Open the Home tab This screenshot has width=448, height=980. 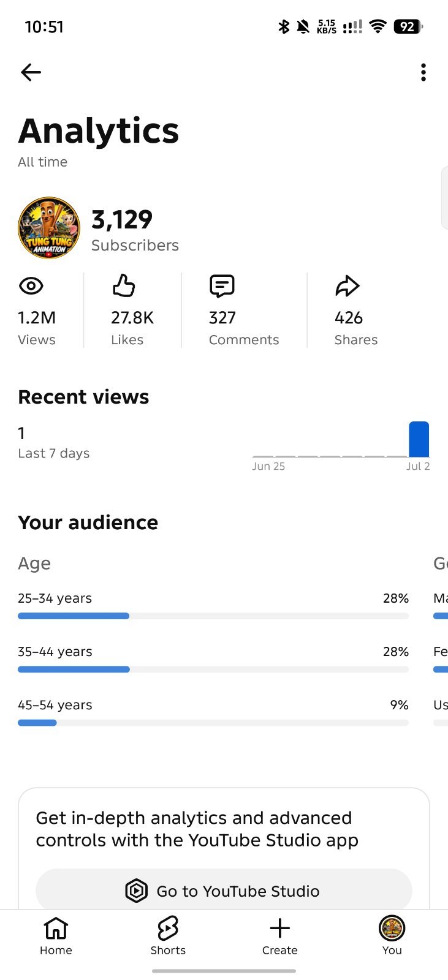point(56,937)
